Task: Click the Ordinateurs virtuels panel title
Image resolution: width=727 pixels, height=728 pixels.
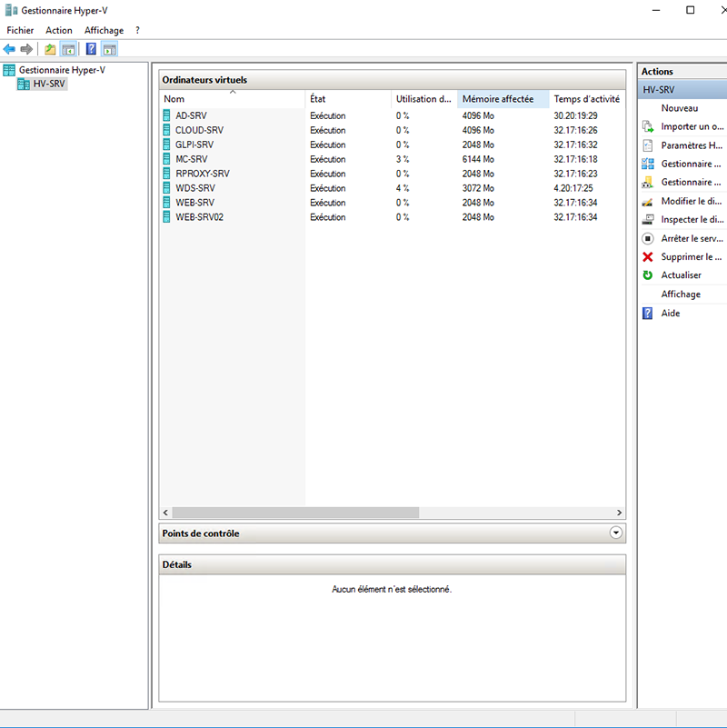Action: point(204,80)
